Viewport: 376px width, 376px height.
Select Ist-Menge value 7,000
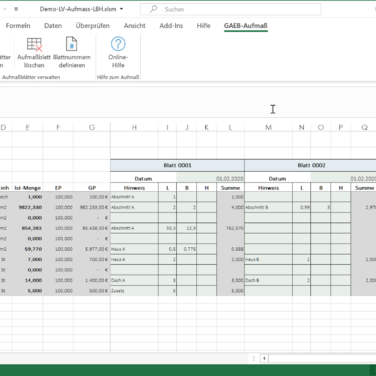click(27, 259)
